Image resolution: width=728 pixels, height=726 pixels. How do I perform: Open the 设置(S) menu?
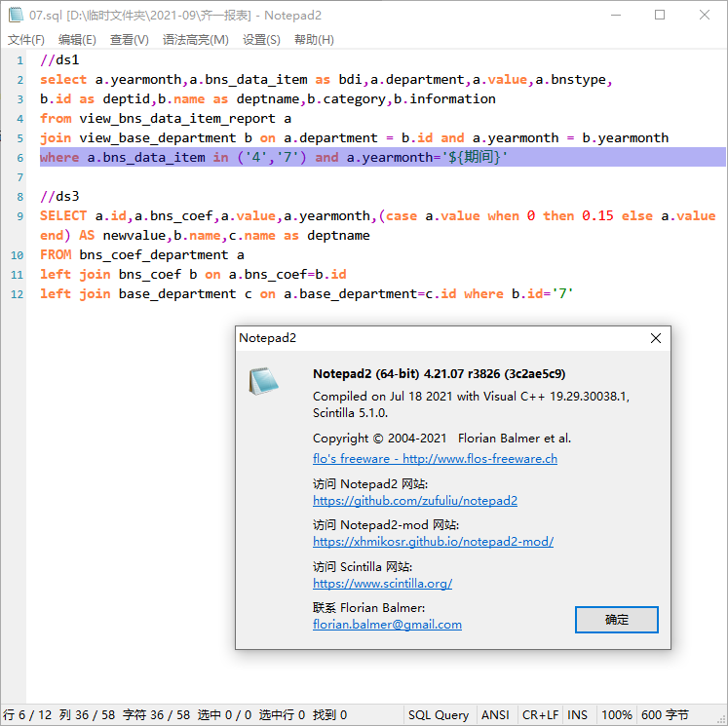point(261,40)
